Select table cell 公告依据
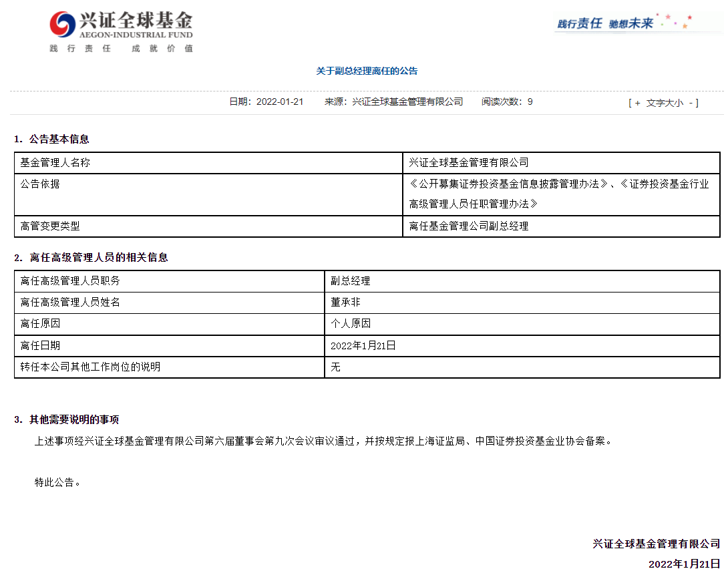Viewport: 728px width, 579px height. coord(208,194)
